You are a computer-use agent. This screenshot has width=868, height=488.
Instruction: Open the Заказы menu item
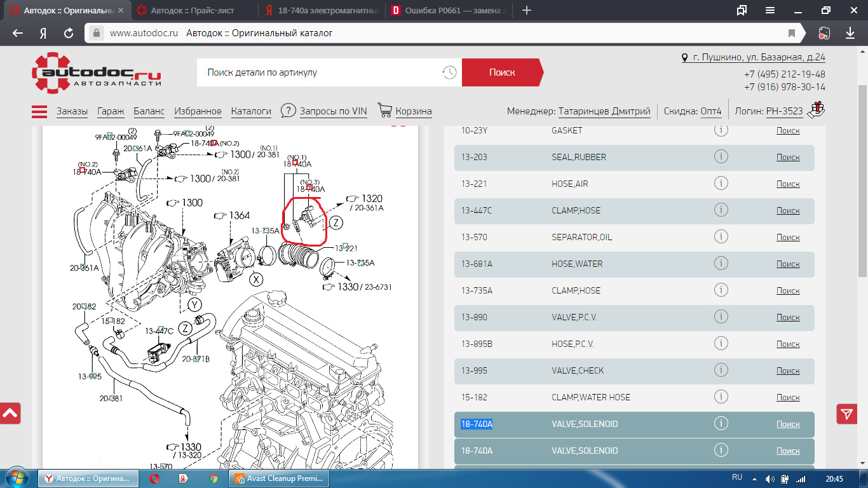[x=72, y=111]
